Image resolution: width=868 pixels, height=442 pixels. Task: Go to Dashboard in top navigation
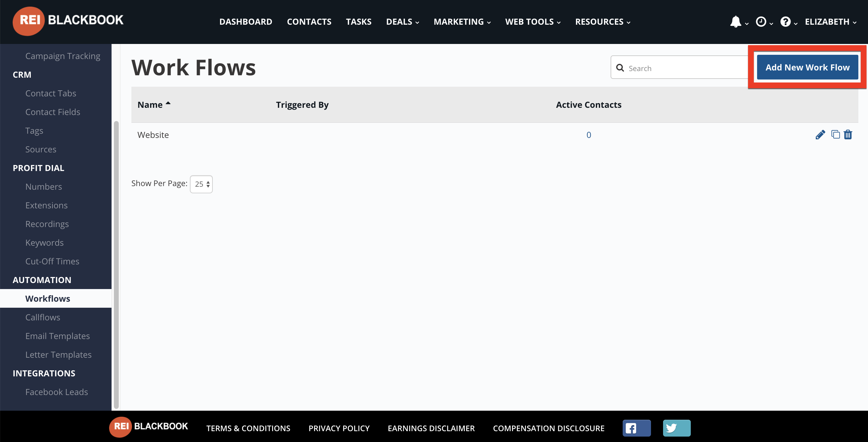click(246, 22)
